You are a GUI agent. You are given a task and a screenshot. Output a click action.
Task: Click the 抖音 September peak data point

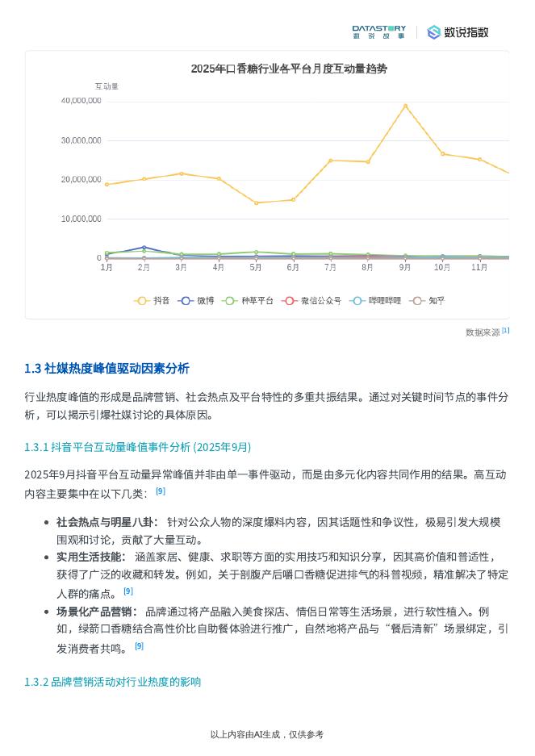pos(405,106)
